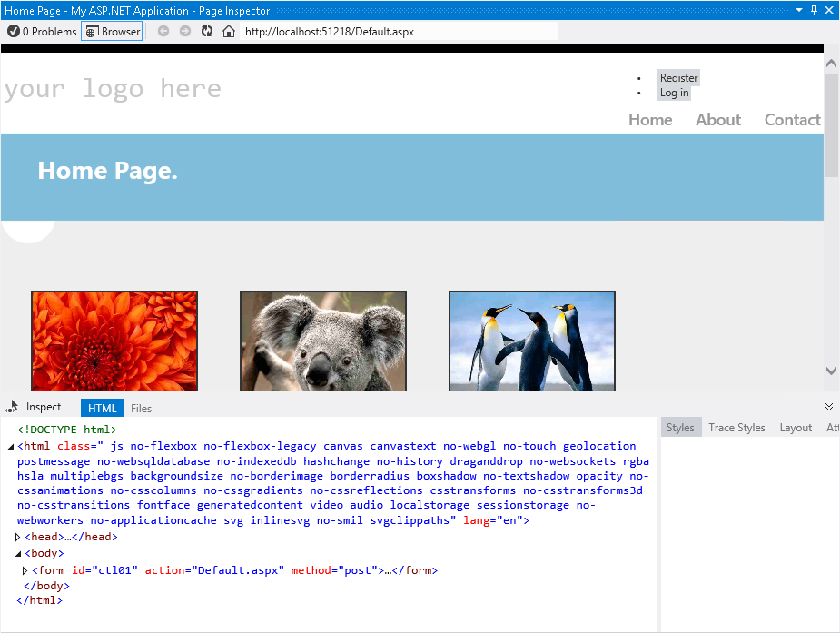The height and width of the screenshot is (633, 840).
Task: Expand the form ctl01 element node
Action: pyautogui.click(x=25, y=569)
